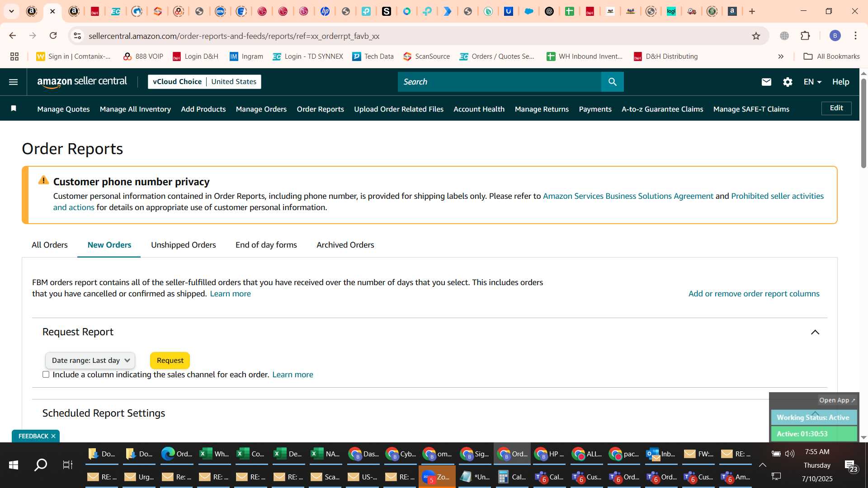This screenshot has width=868, height=488.
Task: Open the Chrome profile avatar B
Action: [835, 36]
